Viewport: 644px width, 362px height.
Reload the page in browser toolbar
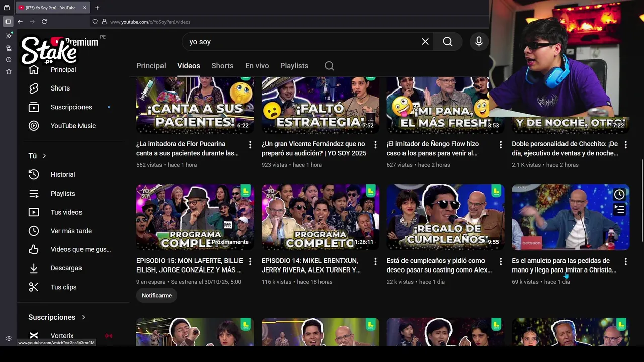click(44, 22)
